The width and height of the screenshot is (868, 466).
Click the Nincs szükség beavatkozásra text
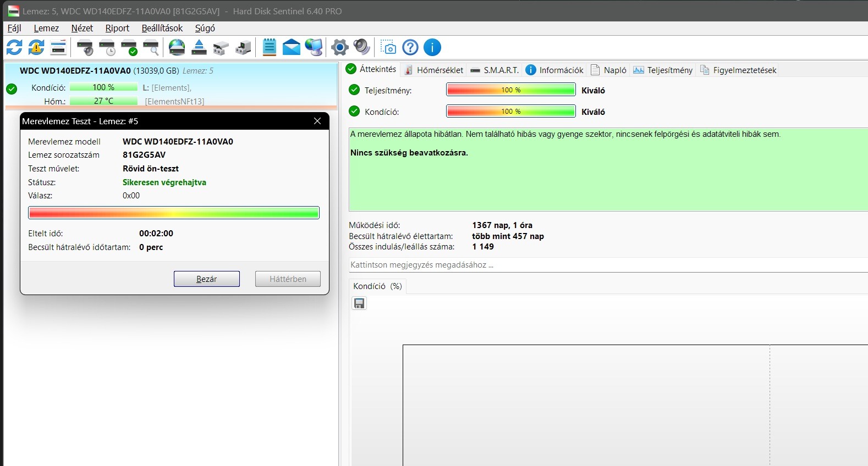coord(409,153)
